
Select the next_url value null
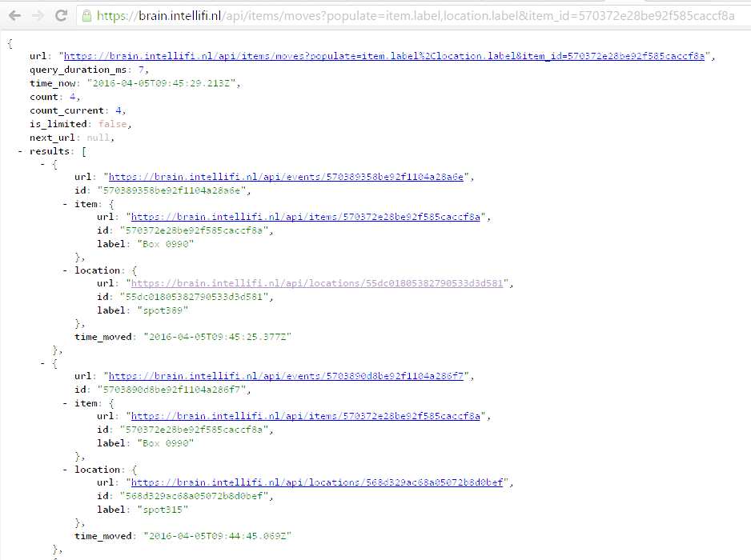[x=98, y=138]
